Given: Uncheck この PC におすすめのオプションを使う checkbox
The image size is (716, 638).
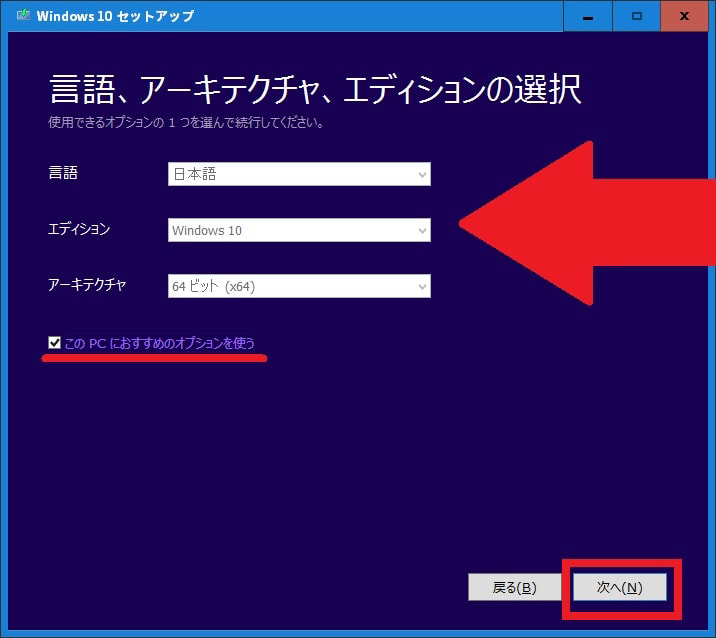Looking at the screenshot, I should [x=54, y=342].
